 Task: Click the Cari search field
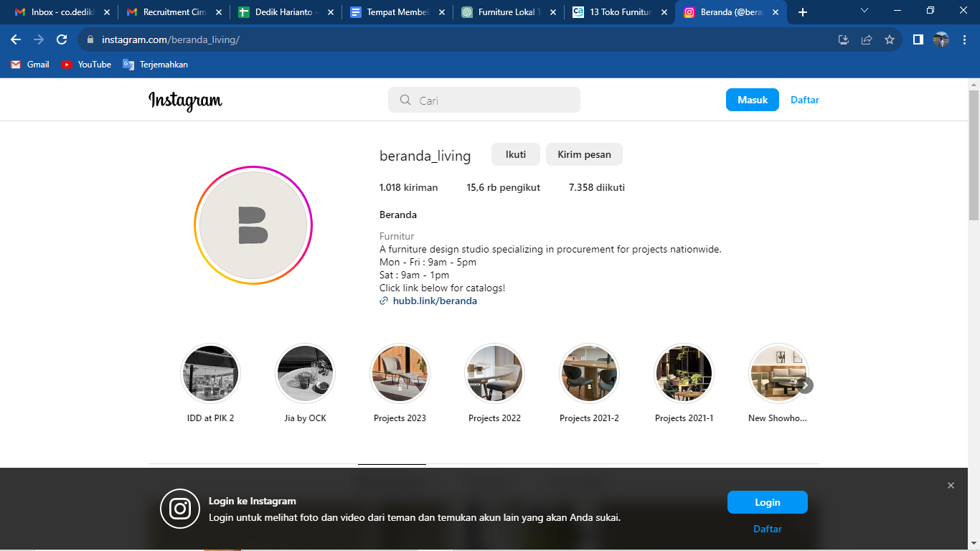click(x=484, y=100)
